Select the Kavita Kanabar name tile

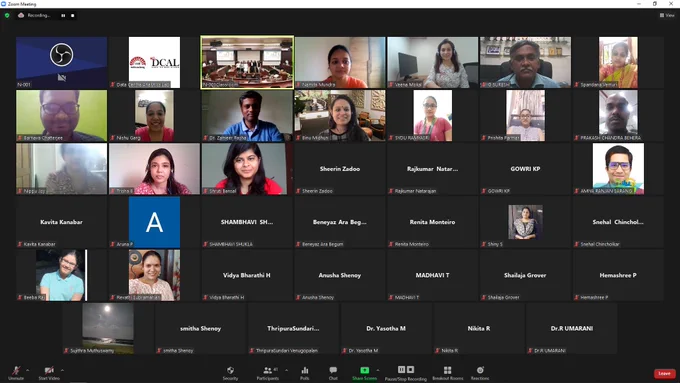pos(62,222)
